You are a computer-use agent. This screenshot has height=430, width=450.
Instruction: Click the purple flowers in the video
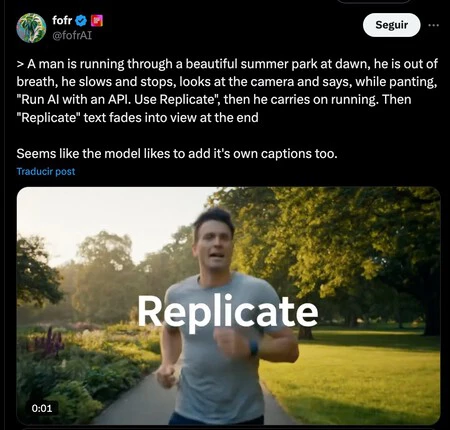pos(49,342)
